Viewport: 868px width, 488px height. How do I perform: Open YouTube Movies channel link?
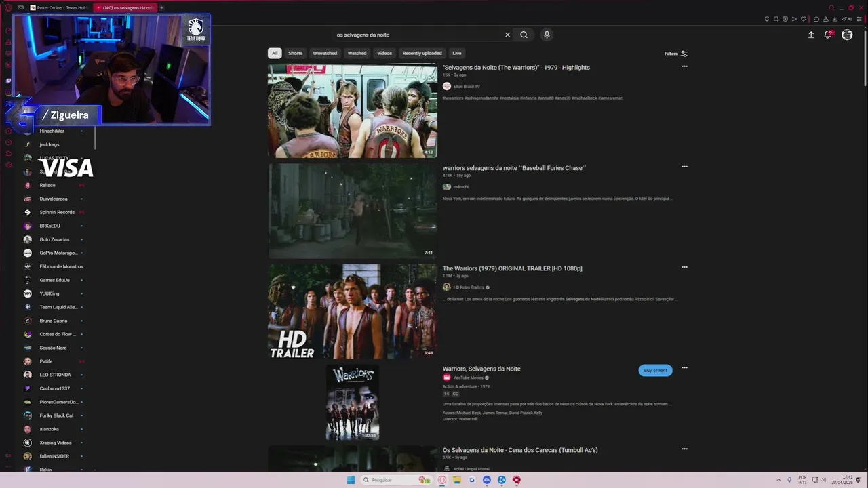pos(468,378)
